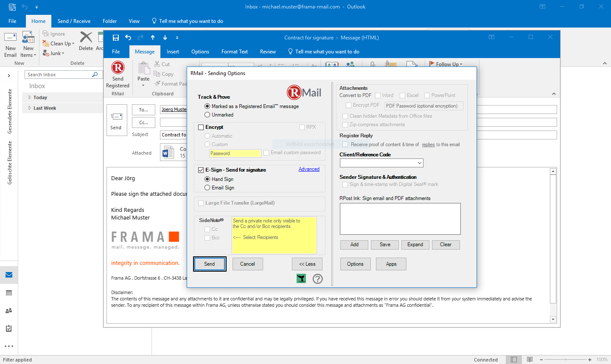Undo using message window arrow icon
This screenshot has width=611, height=364.
(128, 37)
